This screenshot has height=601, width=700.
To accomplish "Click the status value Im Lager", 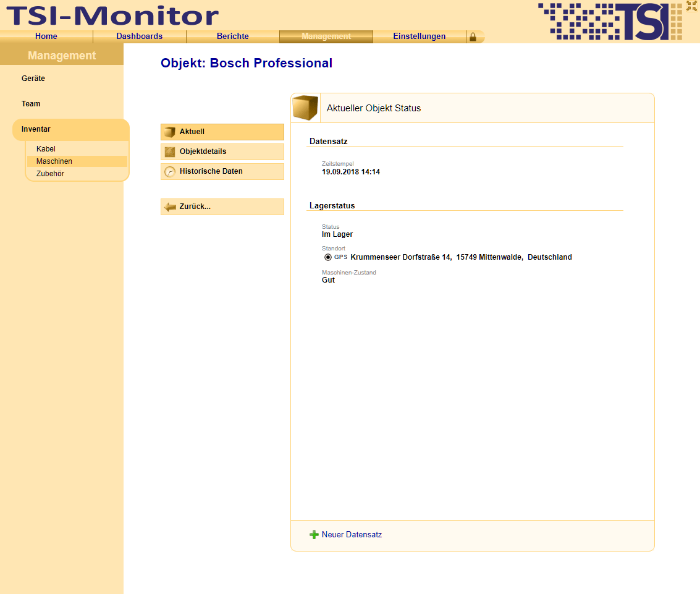I will coord(337,234).
